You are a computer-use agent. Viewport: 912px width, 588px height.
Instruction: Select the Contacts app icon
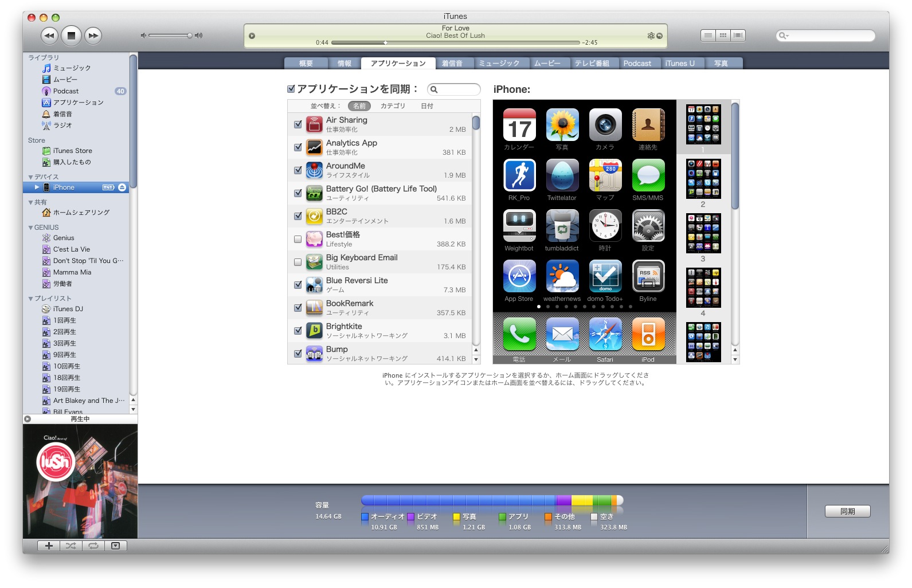pyautogui.click(x=648, y=124)
